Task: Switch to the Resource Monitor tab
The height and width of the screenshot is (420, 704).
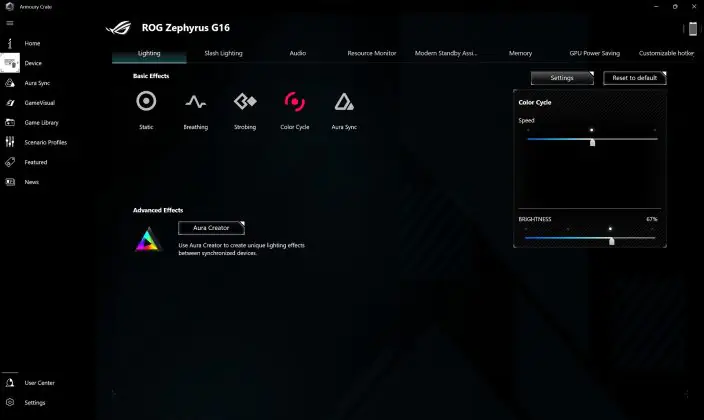Action: tap(372, 53)
